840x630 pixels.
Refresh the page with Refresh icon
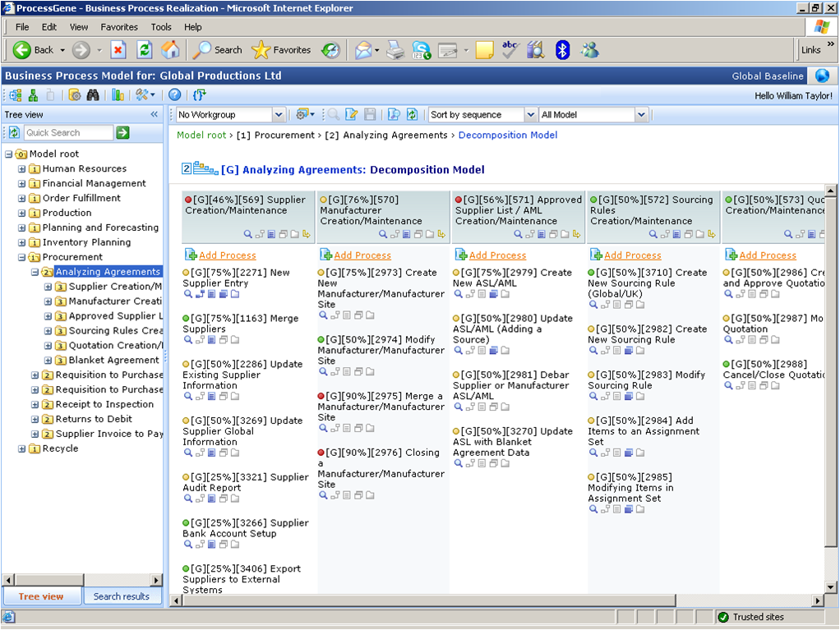coord(144,50)
